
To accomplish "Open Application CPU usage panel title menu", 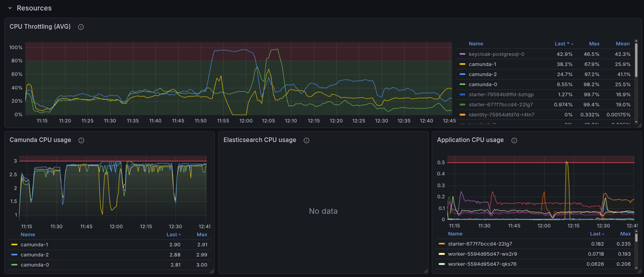I will click(470, 140).
